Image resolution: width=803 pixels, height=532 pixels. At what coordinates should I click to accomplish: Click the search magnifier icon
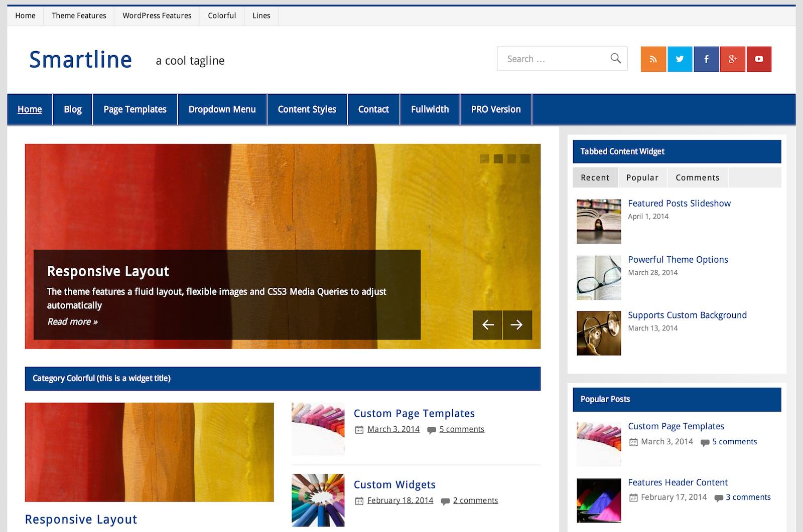(615, 59)
